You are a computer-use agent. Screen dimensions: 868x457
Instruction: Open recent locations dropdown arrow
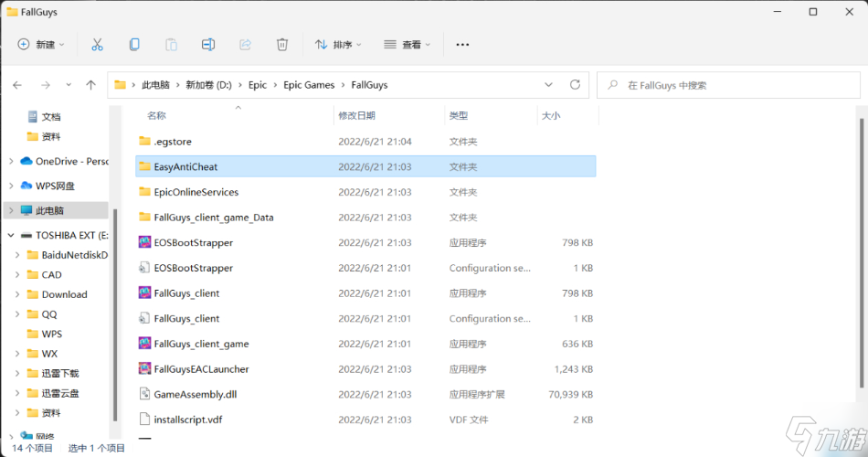[x=69, y=85]
